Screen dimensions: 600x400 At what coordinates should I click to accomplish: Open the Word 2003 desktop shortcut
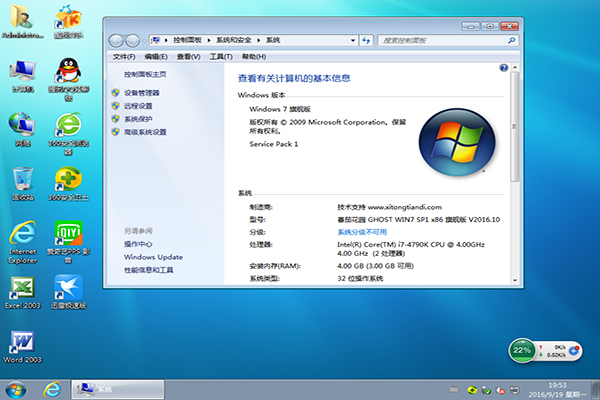[x=23, y=347]
